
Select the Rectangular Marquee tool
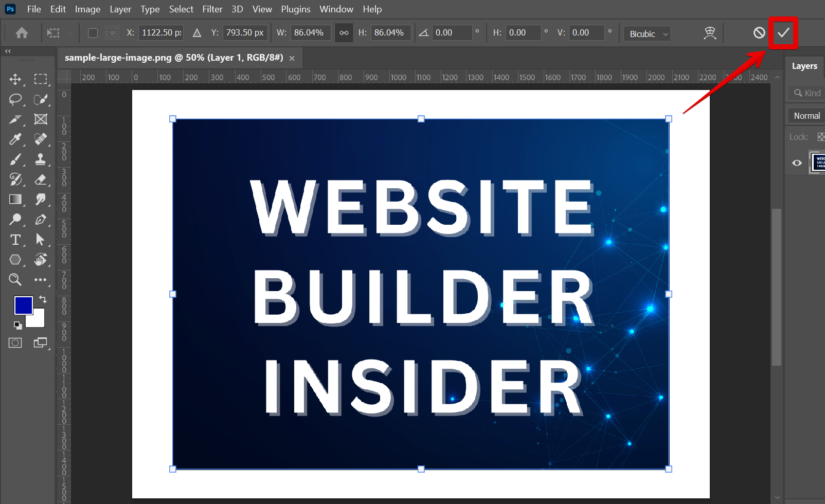tap(41, 79)
